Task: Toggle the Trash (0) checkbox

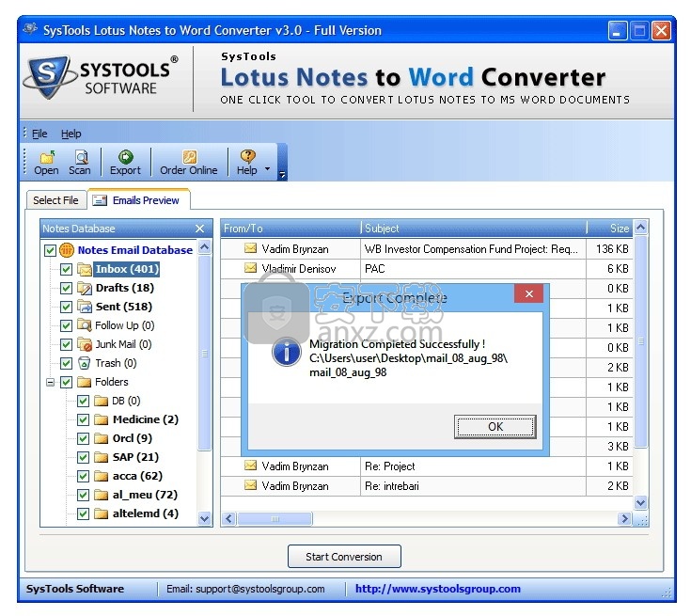Action: (66, 363)
